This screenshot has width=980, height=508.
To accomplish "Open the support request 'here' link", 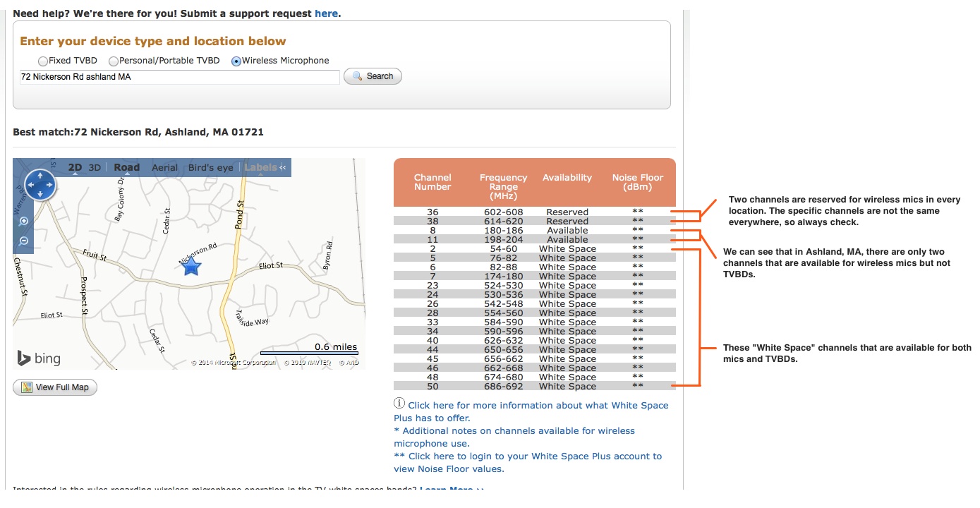I will click(x=326, y=13).
